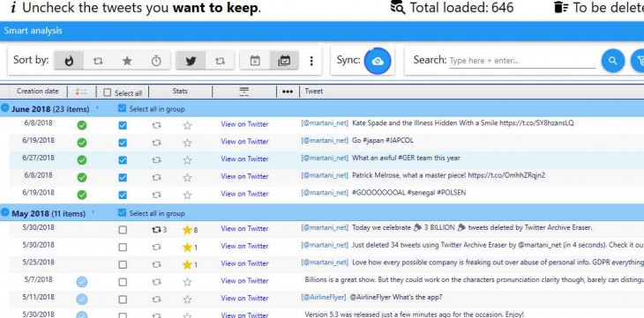Click the retweet count 3 icon
Image resolution: width=644 pixels, height=318 pixels.
tap(156, 230)
